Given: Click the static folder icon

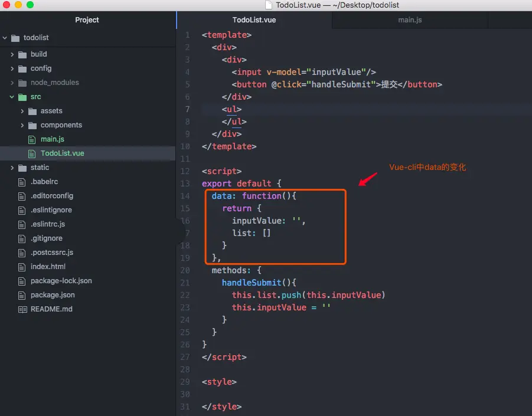Looking at the screenshot, I should click(x=22, y=168).
